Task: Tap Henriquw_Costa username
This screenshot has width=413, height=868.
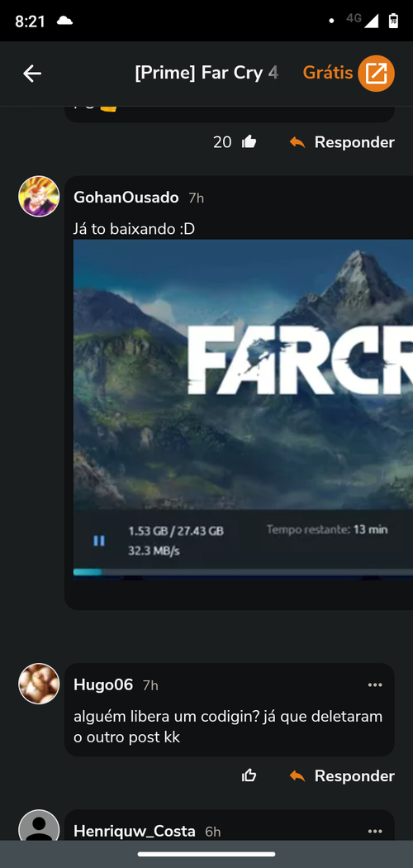Action: point(135,832)
